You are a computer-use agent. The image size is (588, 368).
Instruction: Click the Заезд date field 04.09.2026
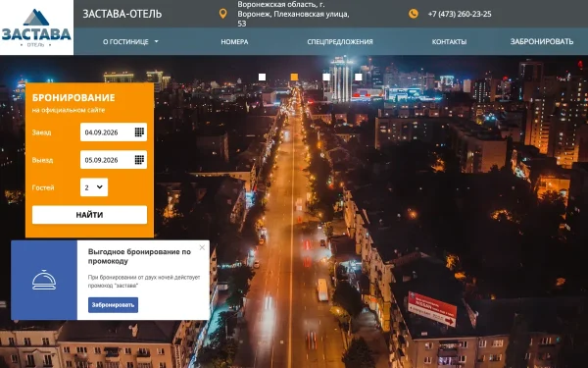coord(114,132)
